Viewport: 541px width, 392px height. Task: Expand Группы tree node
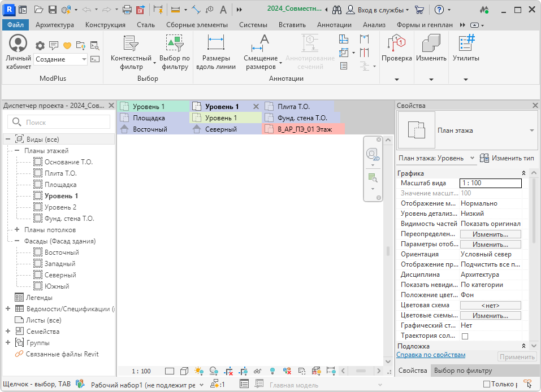(x=7, y=343)
